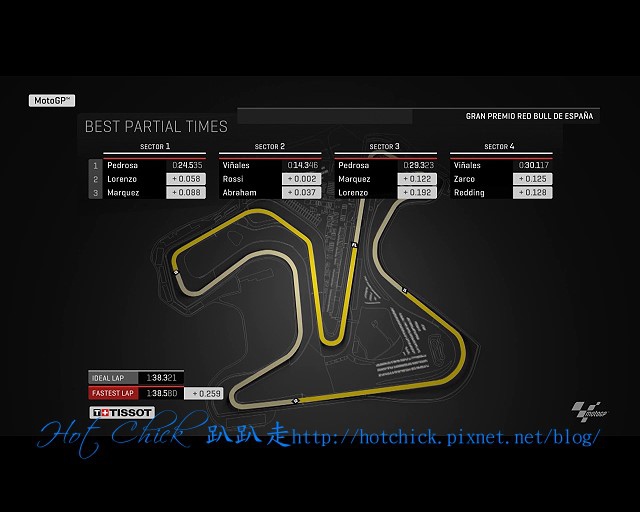Click Rossi in Sector 2
Screen dimensions: 640x512
pos(233,179)
